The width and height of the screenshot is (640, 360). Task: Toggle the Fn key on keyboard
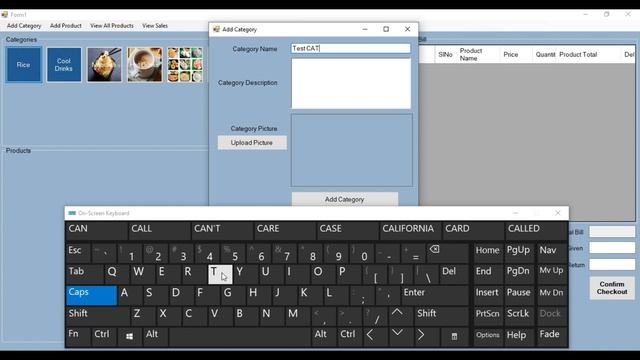pyautogui.click(x=78, y=337)
